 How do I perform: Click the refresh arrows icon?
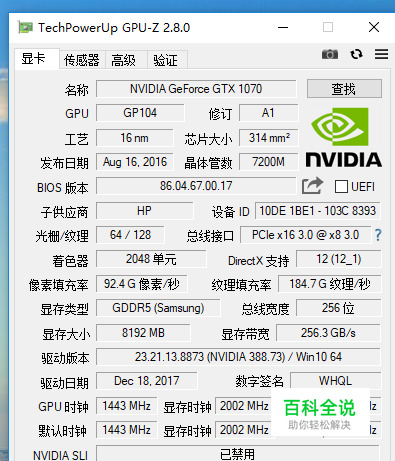356,54
